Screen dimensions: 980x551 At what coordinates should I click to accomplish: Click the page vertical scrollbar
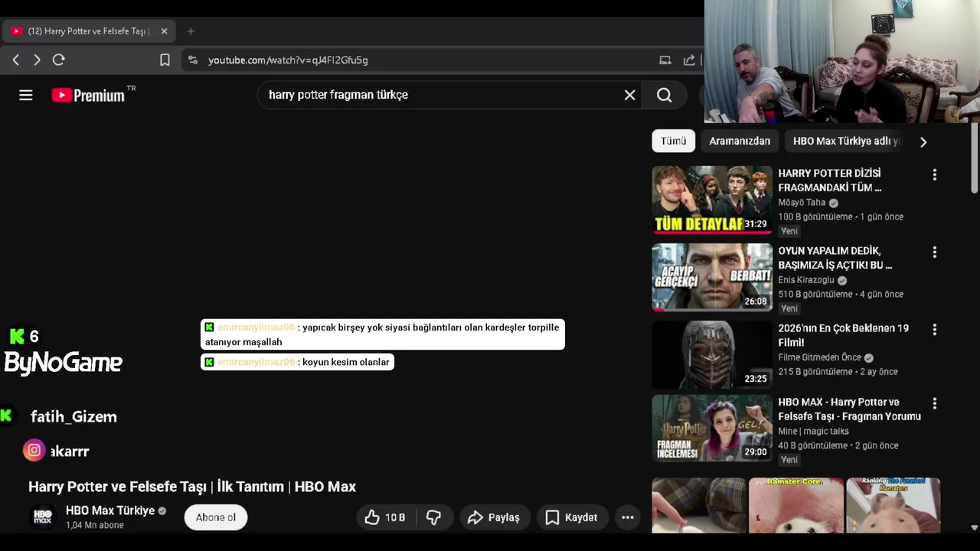(974, 158)
